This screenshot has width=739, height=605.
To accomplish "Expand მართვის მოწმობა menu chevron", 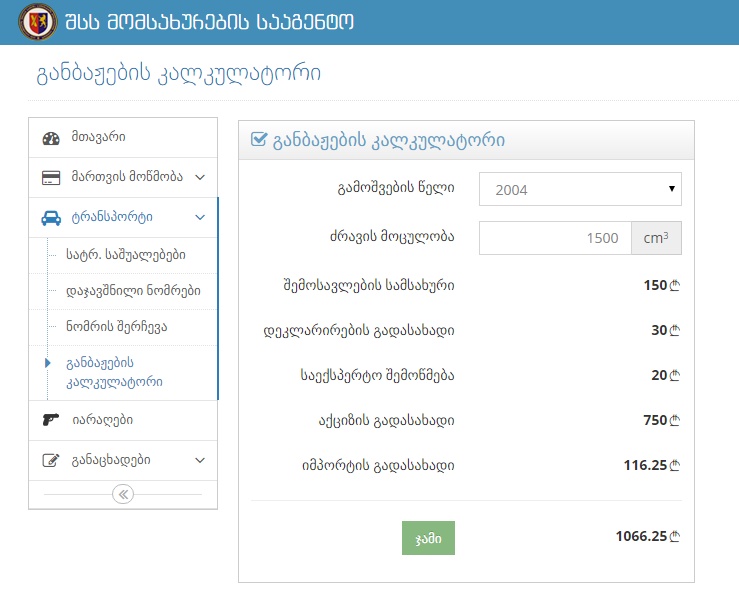I will (x=200, y=178).
